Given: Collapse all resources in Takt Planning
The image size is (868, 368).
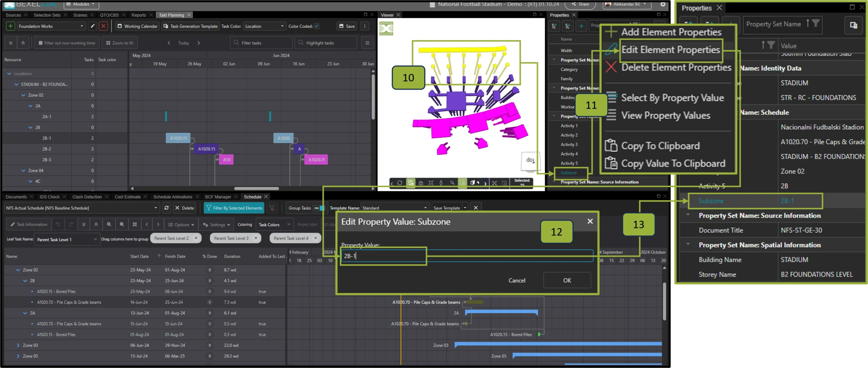Looking at the screenshot, I should point(23,43).
